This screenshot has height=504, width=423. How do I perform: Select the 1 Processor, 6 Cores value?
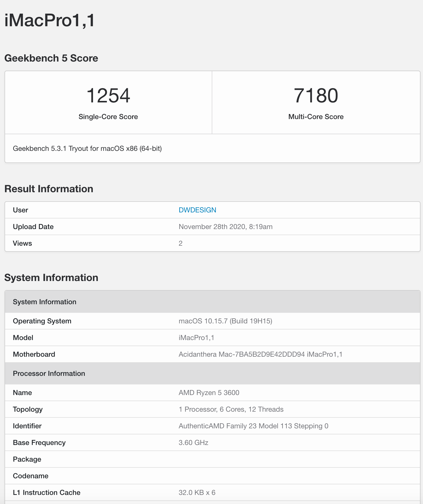231,409
